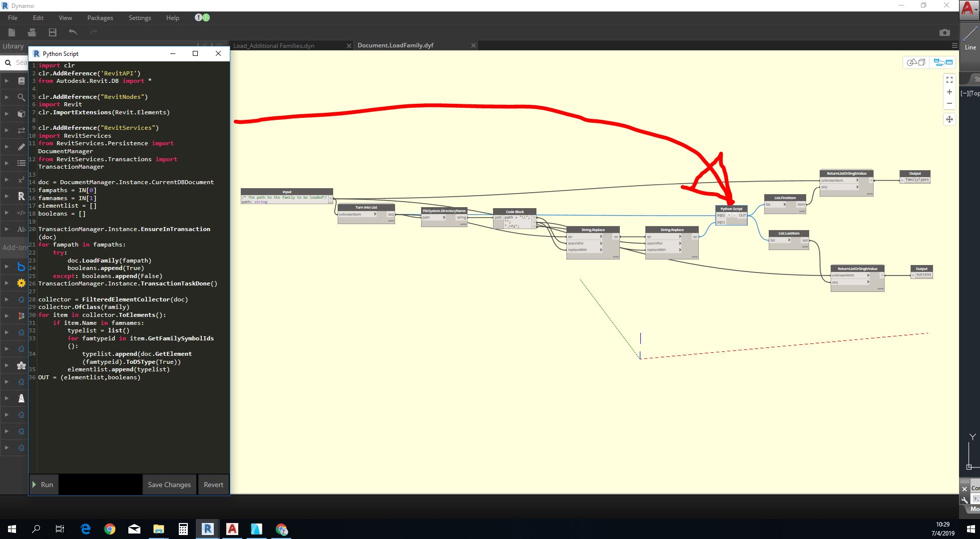Click the Revert button
The height and width of the screenshot is (539, 980).
click(x=213, y=485)
